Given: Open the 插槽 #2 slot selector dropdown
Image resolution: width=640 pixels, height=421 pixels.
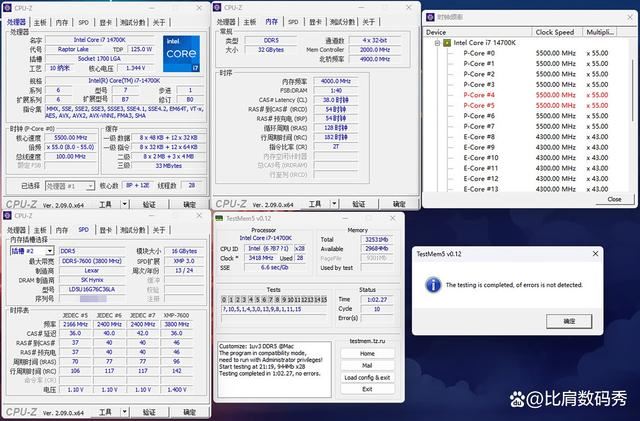Looking at the screenshot, I should (x=52, y=251).
